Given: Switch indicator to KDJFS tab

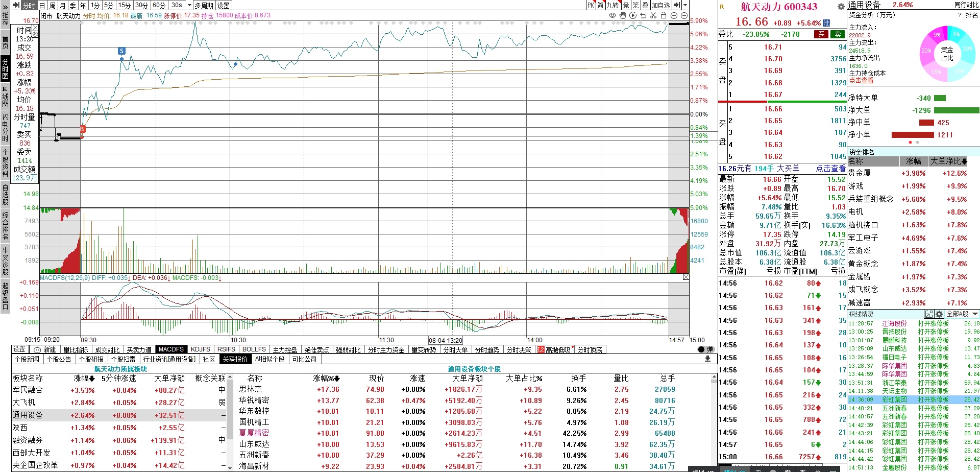Looking at the screenshot, I should (x=201, y=349).
